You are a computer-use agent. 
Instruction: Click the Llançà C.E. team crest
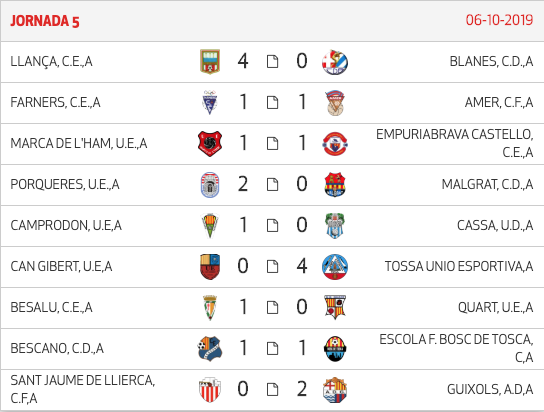[210, 62]
